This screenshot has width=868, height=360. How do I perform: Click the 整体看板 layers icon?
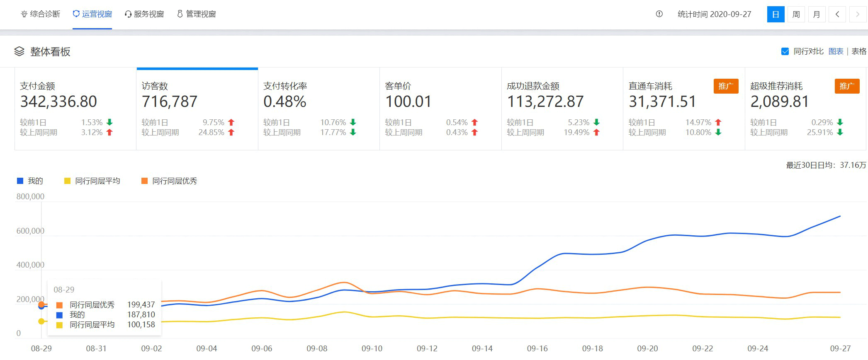click(19, 51)
